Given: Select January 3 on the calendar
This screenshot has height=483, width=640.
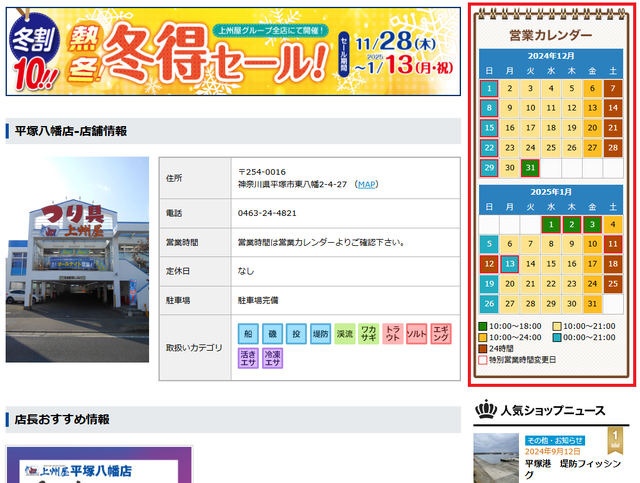Looking at the screenshot, I should tap(592, 224).
